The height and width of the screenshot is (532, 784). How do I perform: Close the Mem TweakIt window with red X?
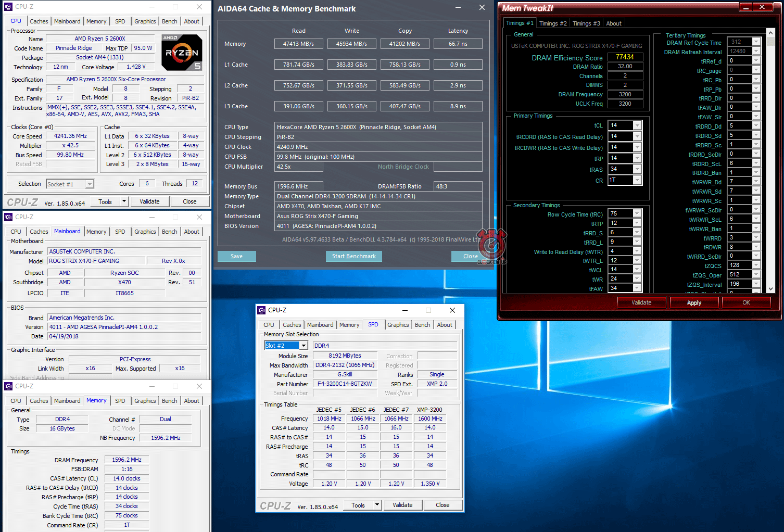[x=762, y=7]
